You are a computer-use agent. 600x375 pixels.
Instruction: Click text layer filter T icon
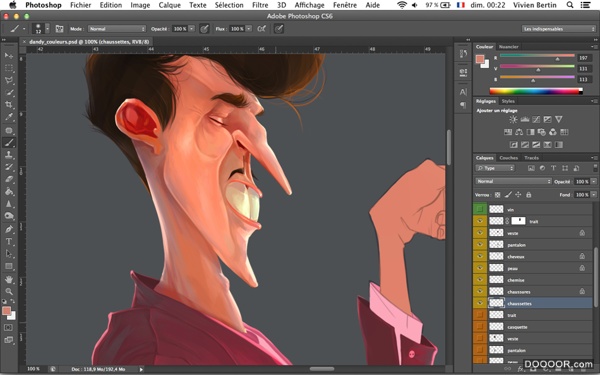(x=553, y=168)
